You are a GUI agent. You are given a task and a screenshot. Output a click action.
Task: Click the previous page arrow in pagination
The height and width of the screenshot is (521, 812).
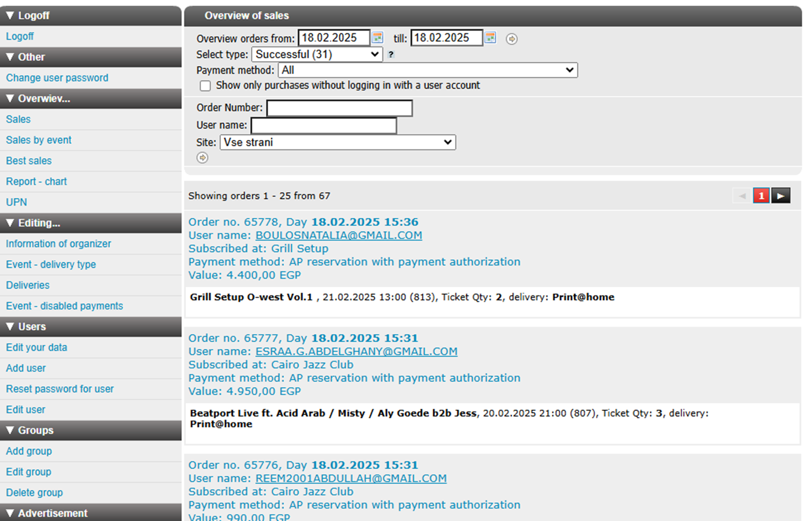point(743,196)
